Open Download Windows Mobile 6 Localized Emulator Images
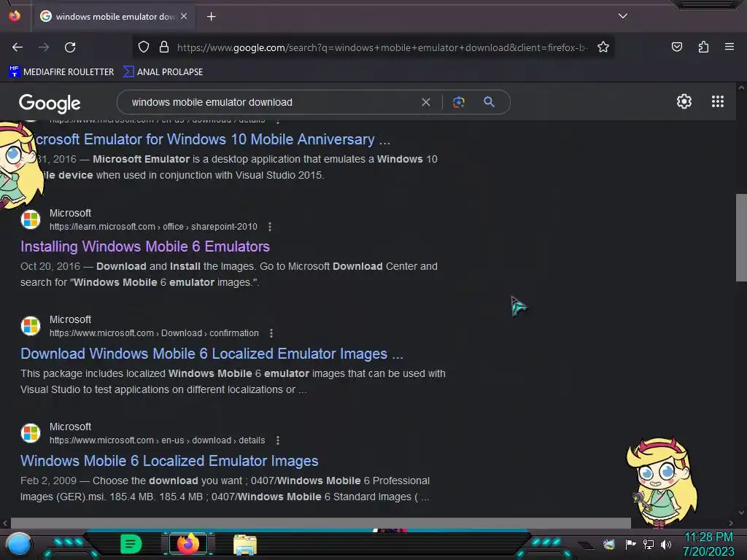 212,354
